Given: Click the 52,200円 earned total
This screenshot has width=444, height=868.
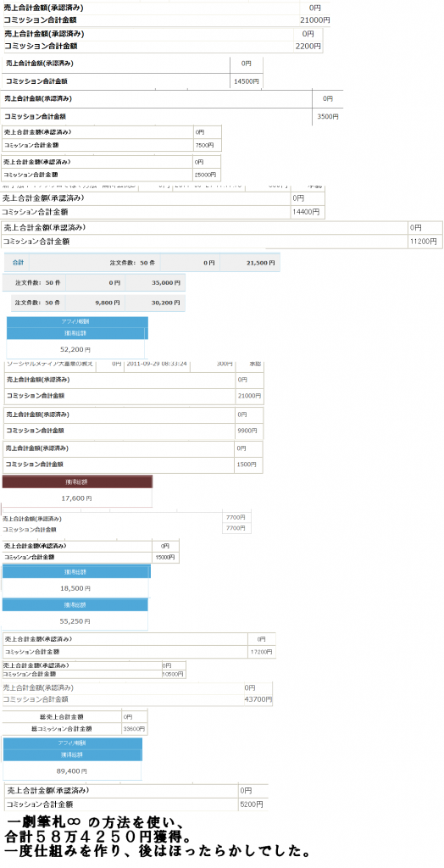Looking at the screenshot, I should [75, 350].
